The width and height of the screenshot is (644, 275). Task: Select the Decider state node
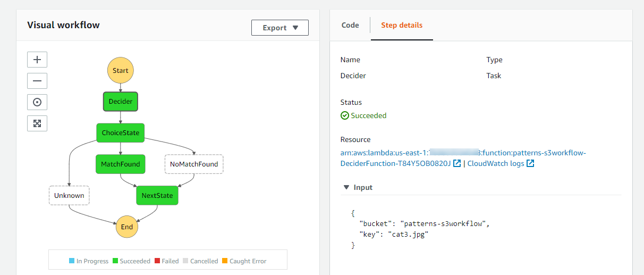pyautogui.click(x=121, y=101)
